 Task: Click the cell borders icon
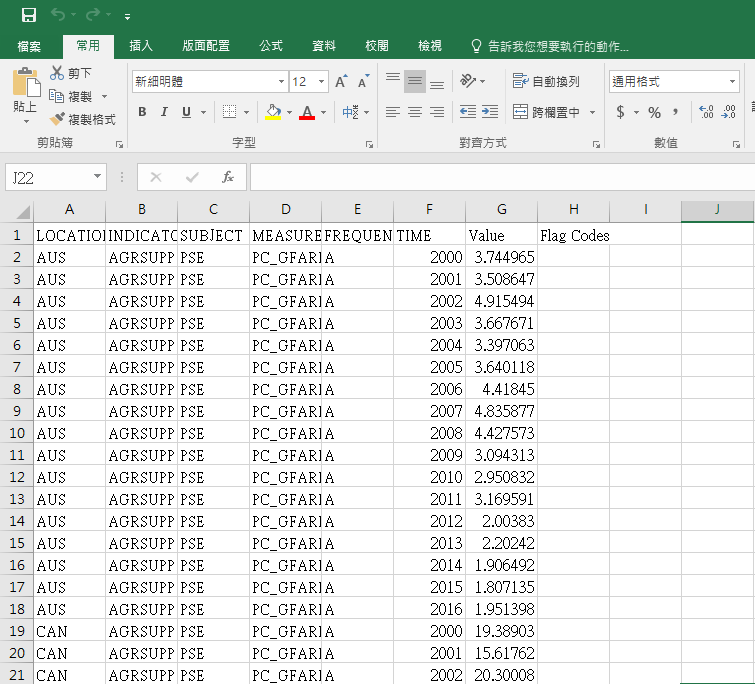tap(229, 112)
